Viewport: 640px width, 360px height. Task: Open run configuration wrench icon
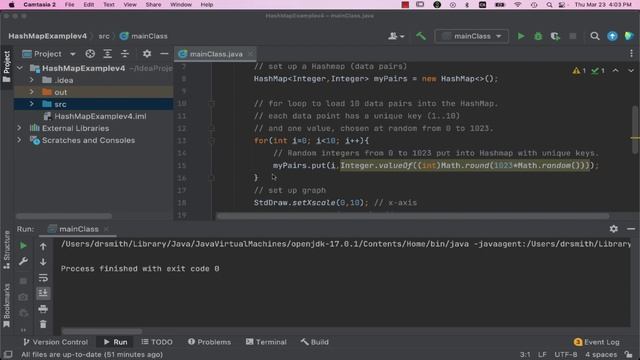pos(23,261)
